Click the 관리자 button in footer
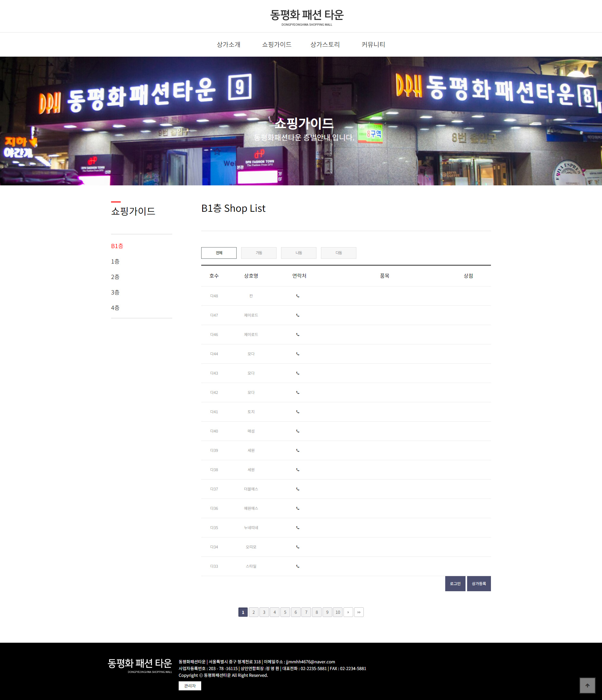Viewport: 602px width, 700px height. click(190, 686)
